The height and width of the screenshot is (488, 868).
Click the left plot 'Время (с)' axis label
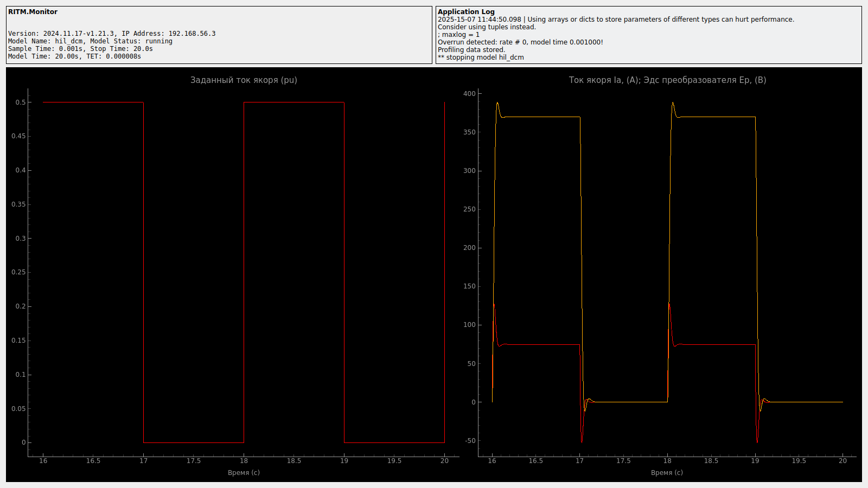[x=244, y=473]
